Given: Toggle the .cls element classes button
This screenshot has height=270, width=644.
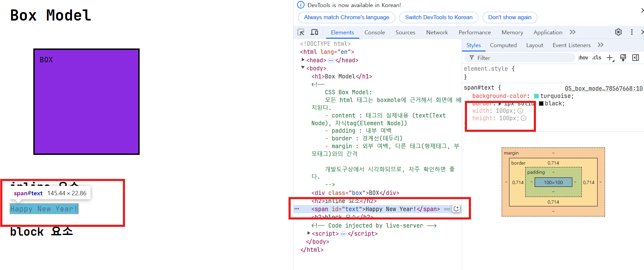Looking at the screenshot, I should 597,58.
